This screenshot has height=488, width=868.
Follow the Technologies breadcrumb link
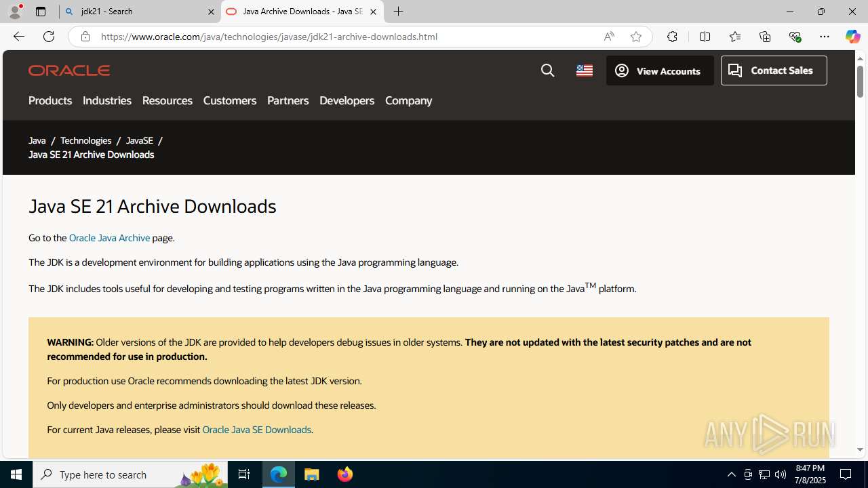85,140
